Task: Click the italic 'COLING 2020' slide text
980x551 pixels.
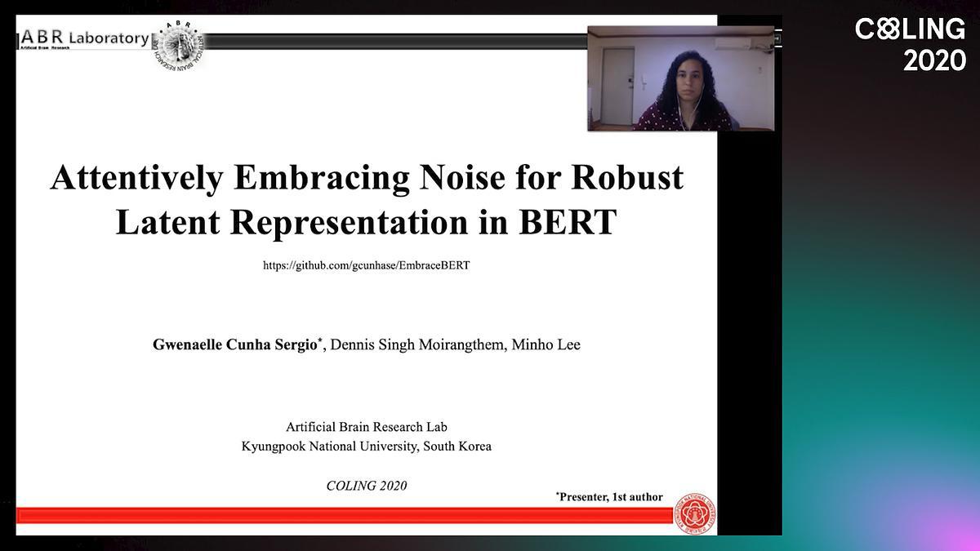Action: pyautogui.click(x=367, y=486)
